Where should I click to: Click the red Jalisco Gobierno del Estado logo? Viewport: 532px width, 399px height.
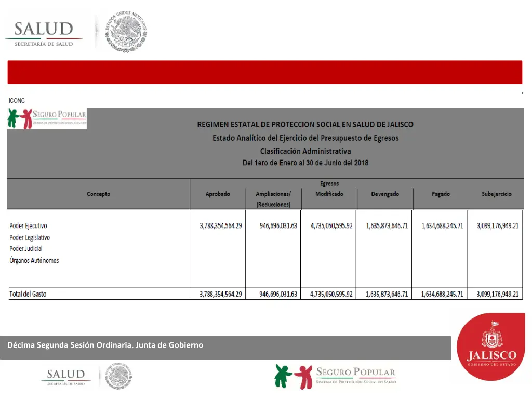coord(491,347)
